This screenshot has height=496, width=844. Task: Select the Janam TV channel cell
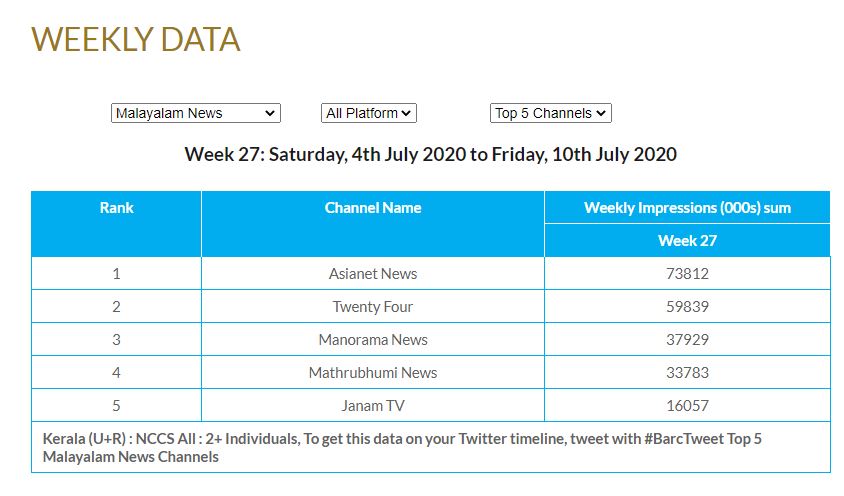click(x=372, y=405)
